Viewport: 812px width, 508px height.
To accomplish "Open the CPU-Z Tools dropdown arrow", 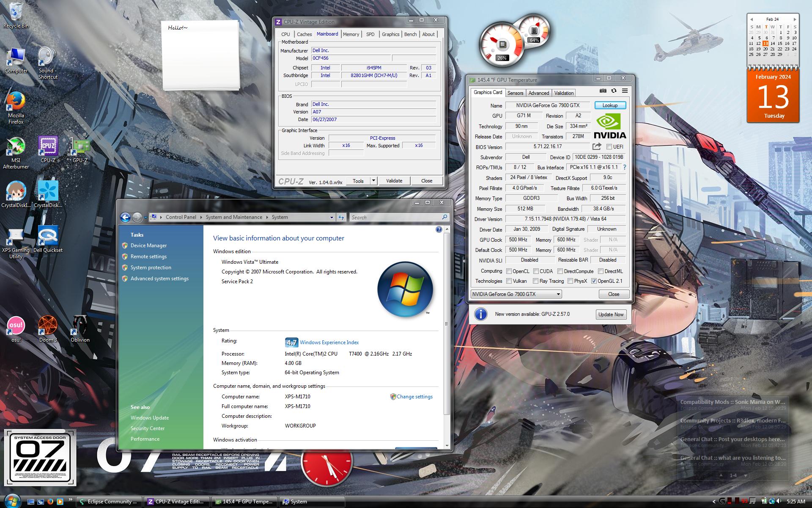I will pos(373,181).
